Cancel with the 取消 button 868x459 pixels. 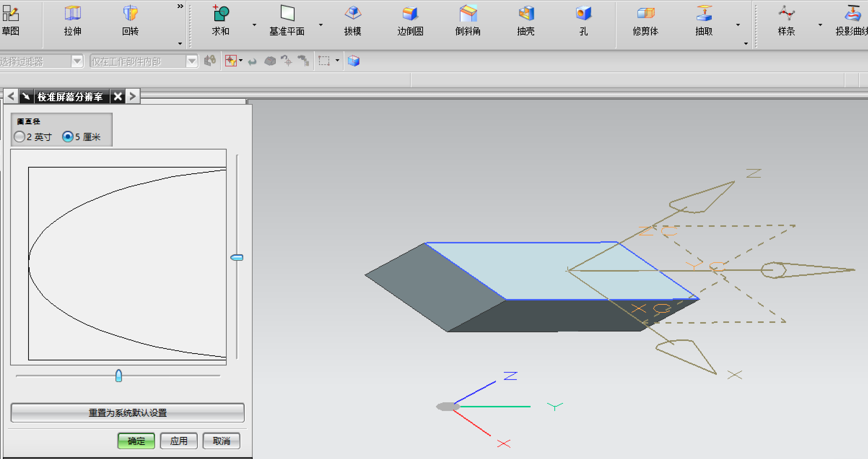tap(221, 441)
